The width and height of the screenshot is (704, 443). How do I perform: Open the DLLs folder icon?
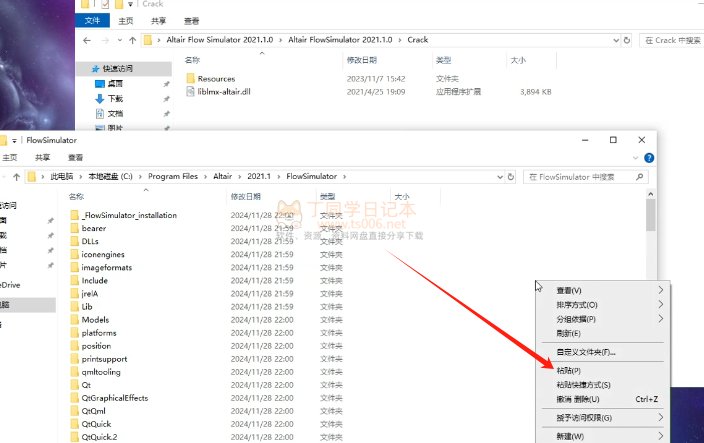click(73, 241)
